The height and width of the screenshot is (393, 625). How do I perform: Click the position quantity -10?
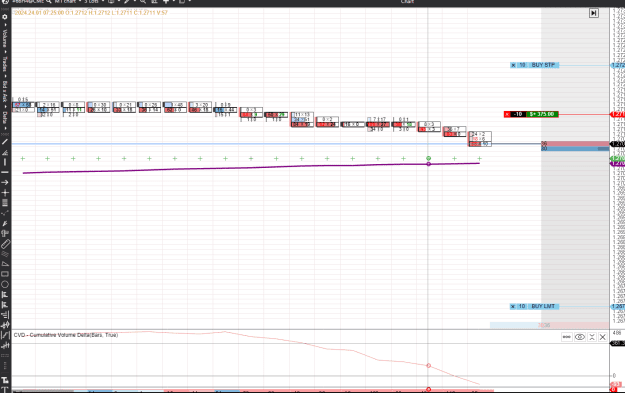click(x=518, y=114)
